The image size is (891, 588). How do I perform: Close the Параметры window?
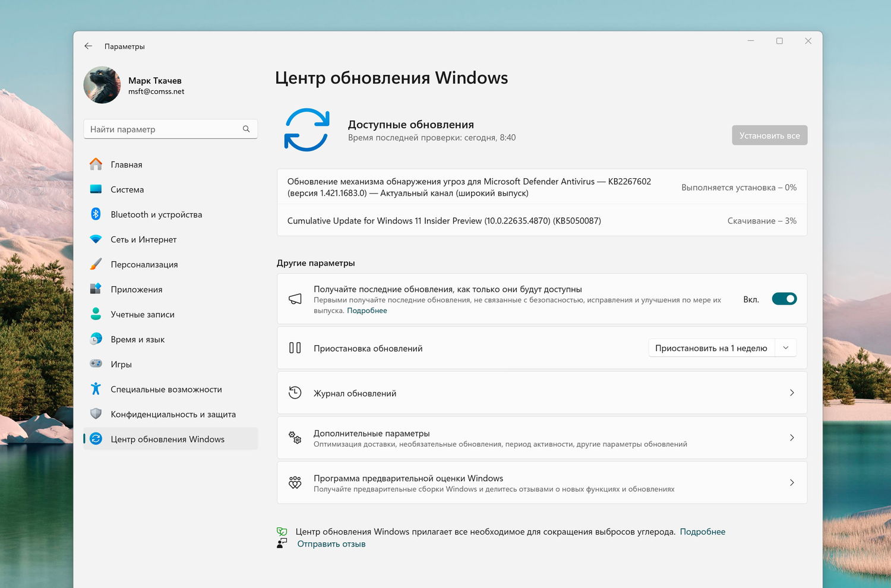[808, 40]
